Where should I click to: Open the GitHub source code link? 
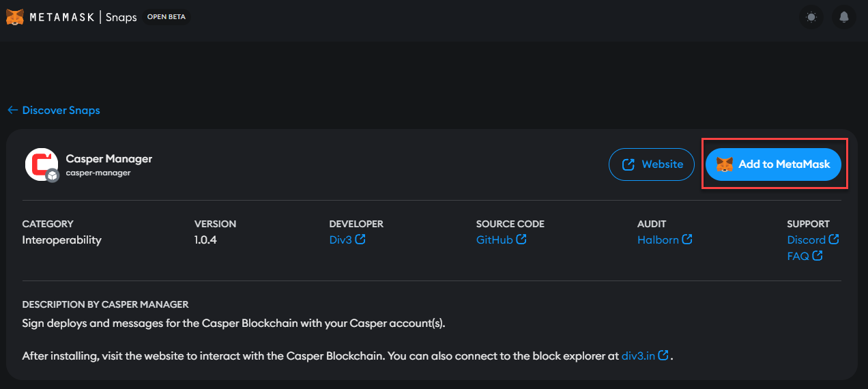pos(494,240)
